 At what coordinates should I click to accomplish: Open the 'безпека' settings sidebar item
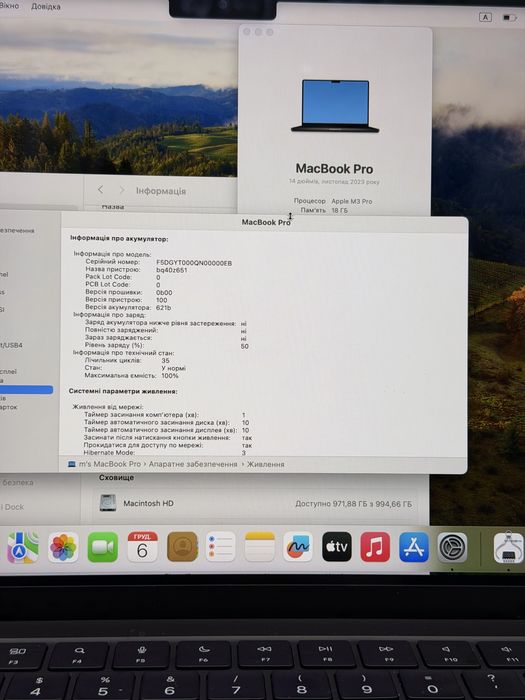click(x=17, y=482)
